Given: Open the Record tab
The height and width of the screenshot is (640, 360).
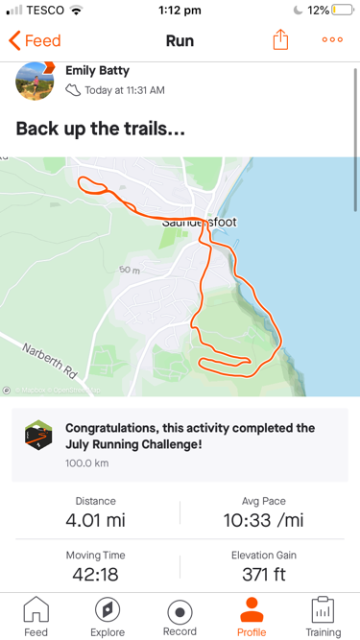Looking at the screenshot, I should pyautogui.click(x=180, y=616).
